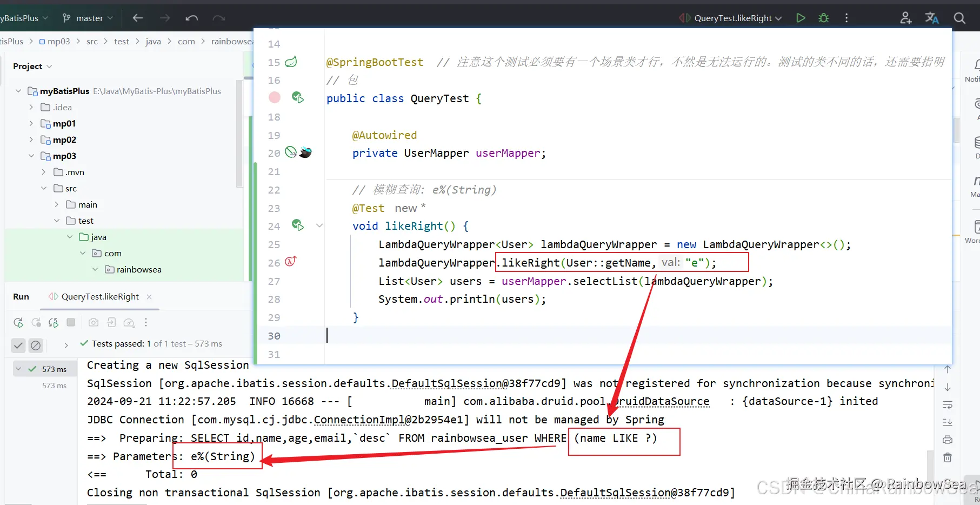The width and height of the screenshot is (980, 505).
Task: Click the Tests passed status text
Action: 157,343
